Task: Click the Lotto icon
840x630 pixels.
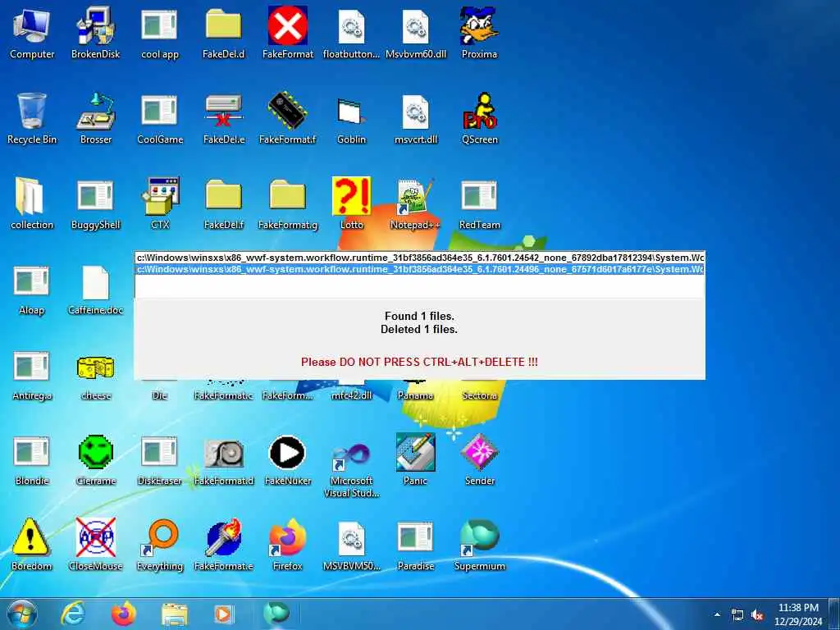Action: 351,203
